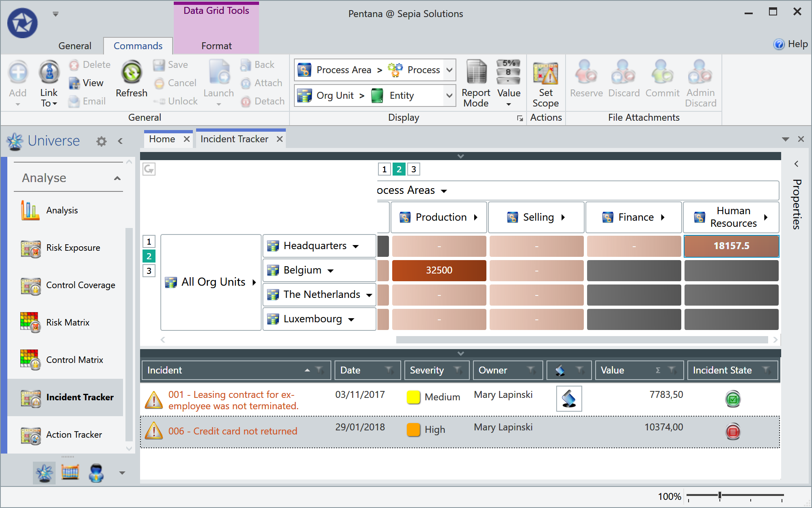Collapse the Analyse section chevron
This screenshot has height=508, width=812.
point(117,178)
